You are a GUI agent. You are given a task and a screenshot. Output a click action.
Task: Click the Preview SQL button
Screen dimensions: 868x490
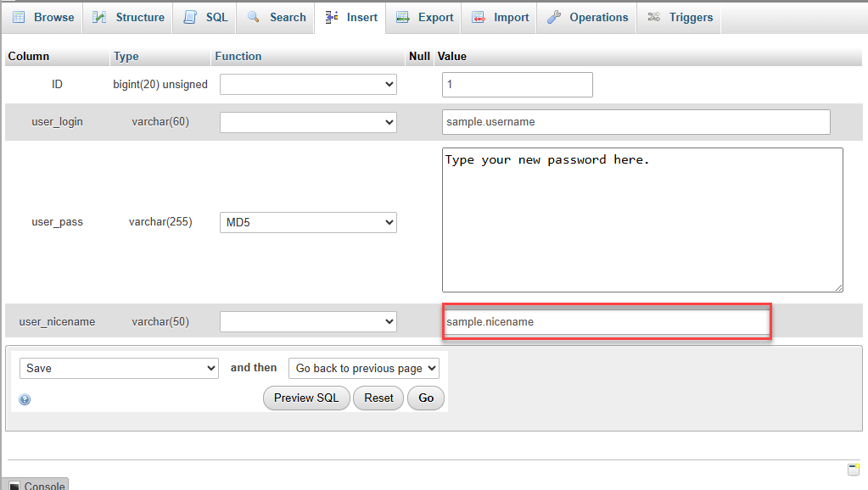click(x=305, y=398)
